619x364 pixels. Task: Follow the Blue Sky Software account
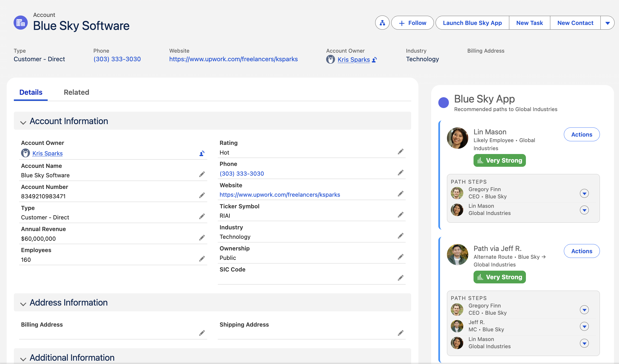(412, 23)
